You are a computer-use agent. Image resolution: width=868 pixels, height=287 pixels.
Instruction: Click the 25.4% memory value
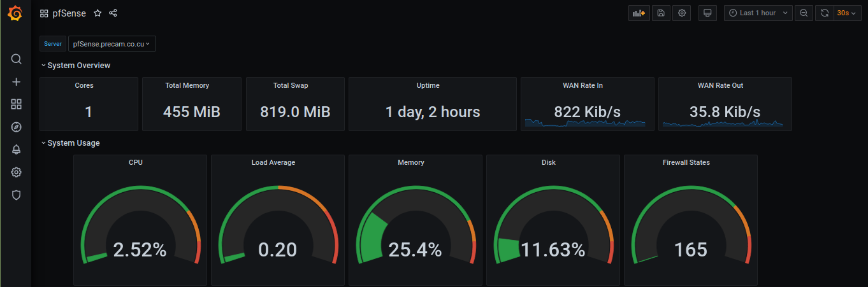(415, 250)
